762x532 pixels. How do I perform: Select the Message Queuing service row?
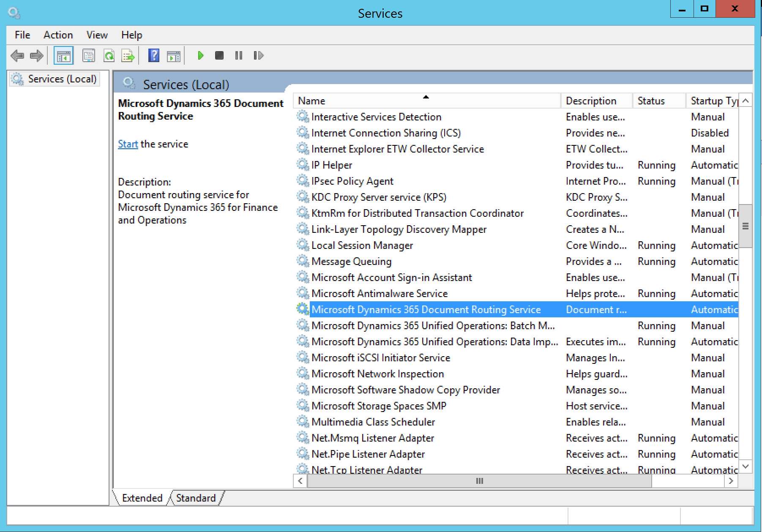click(x=351, y=261)
